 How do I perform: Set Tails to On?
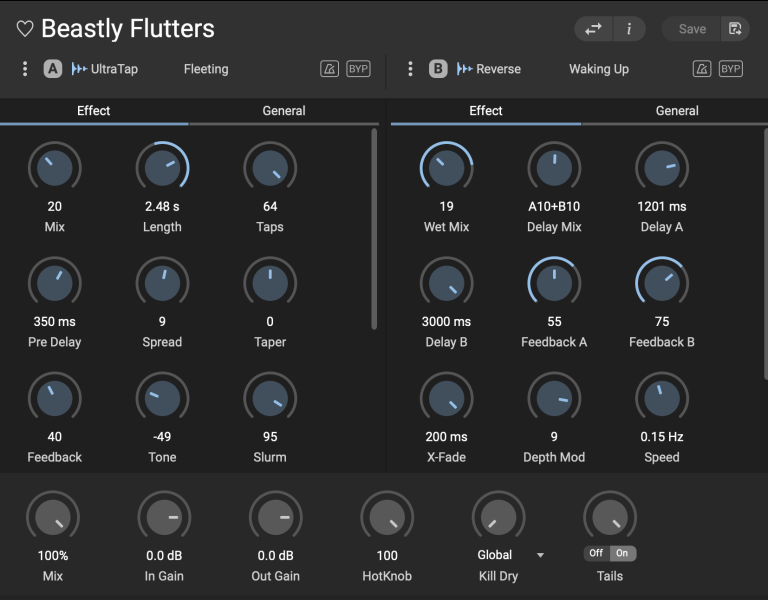click(x=622, y=553)
